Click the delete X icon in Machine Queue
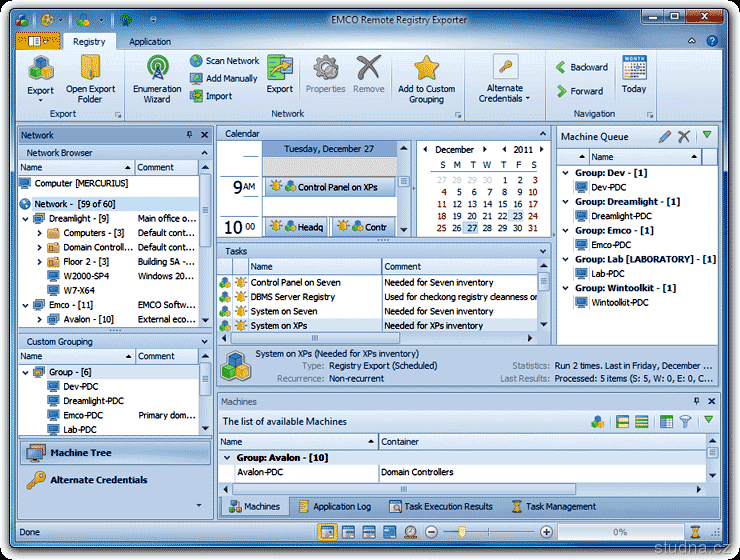This screenshot has height=560, width=740. tap(684, 136)
